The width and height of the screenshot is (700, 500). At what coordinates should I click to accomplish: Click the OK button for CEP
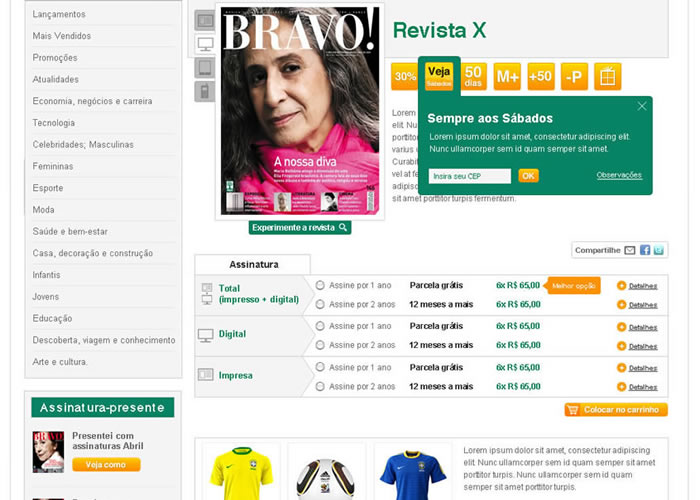point(529,176)
